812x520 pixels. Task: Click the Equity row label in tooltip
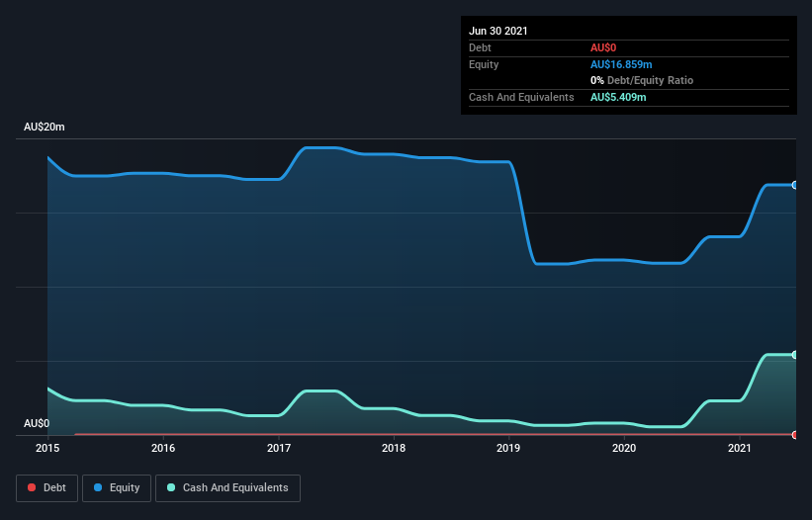click(x=484, y=64)
